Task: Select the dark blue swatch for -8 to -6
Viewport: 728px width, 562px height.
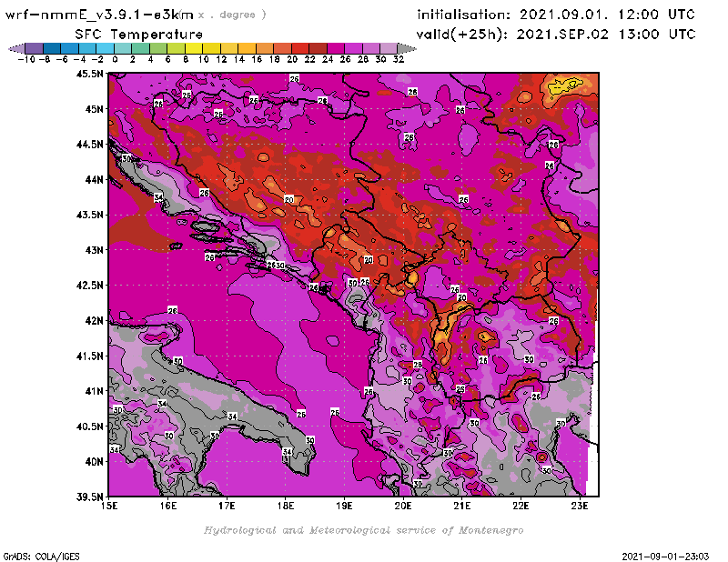Action: click(52, 48)
